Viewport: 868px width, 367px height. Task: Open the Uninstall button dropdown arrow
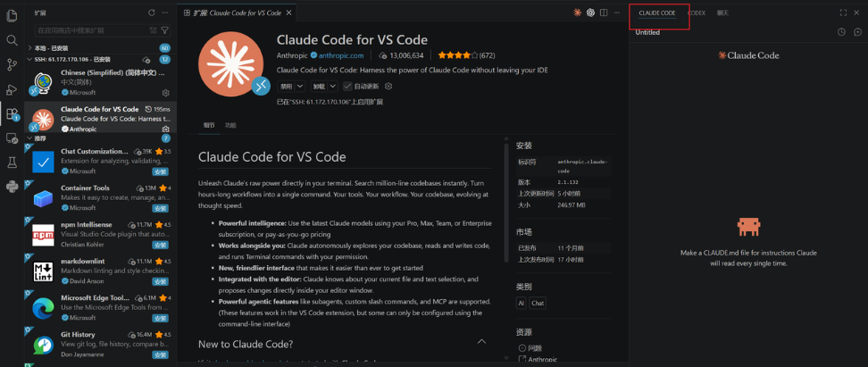click(333, 87)
